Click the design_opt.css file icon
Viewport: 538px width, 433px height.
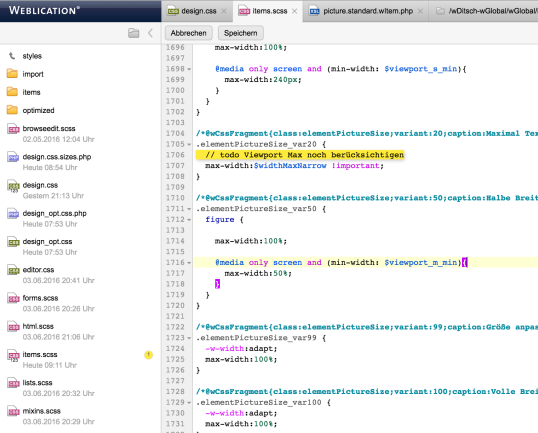pyautogui.click(x=13, y=242)
